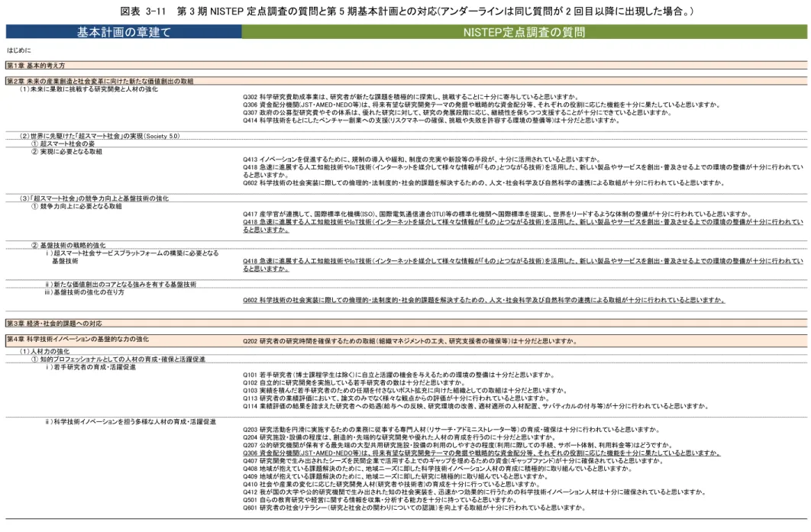This screenshot has width=811, height=532.
Task: Click question 'Q103 実績を積んだ若手研究者'
Action: pyautogui.click(x=405, y=390)
